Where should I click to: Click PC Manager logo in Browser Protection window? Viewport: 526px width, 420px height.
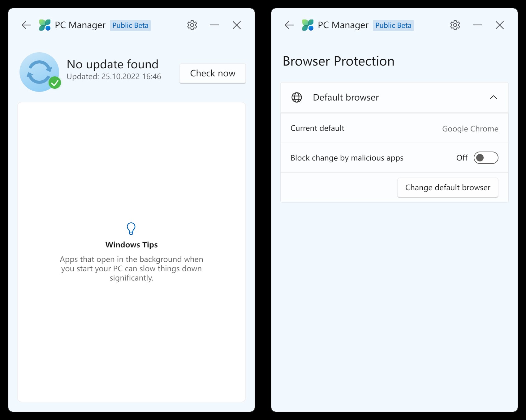click(x=308, y=25)
